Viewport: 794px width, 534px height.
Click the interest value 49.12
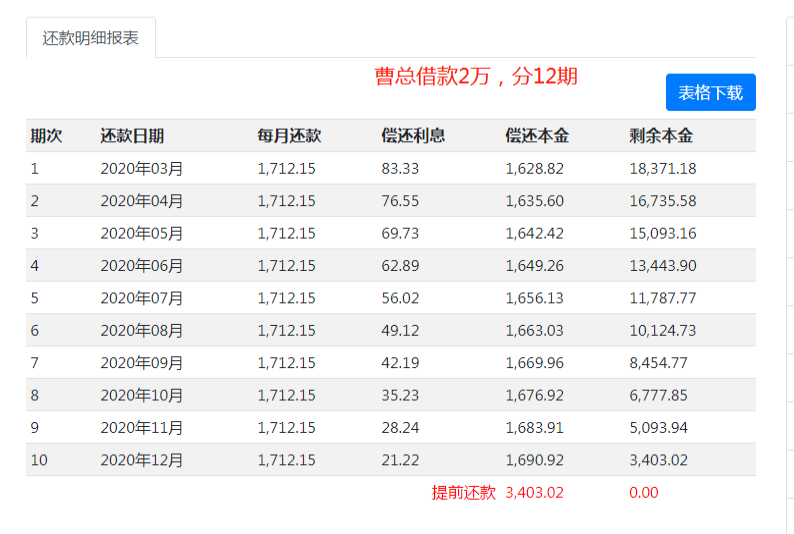(x=400, y=331)
